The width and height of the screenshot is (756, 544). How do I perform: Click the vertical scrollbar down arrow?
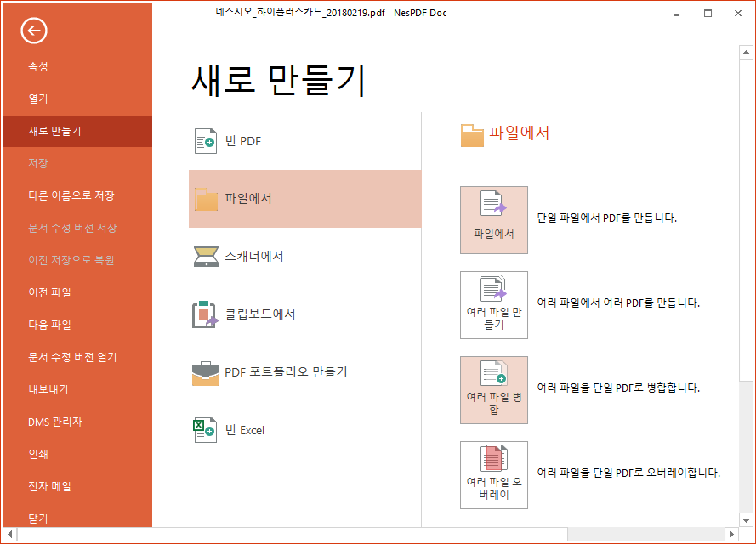point(746,520)
